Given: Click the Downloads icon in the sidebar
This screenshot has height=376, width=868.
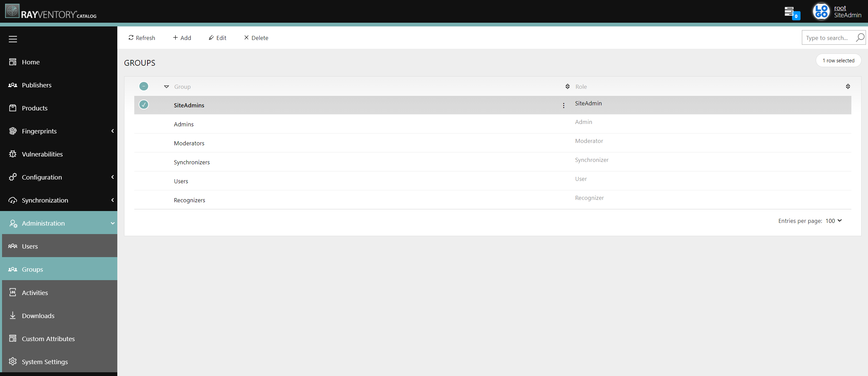Looking at the screenshot, I should [x=13, y=315].
